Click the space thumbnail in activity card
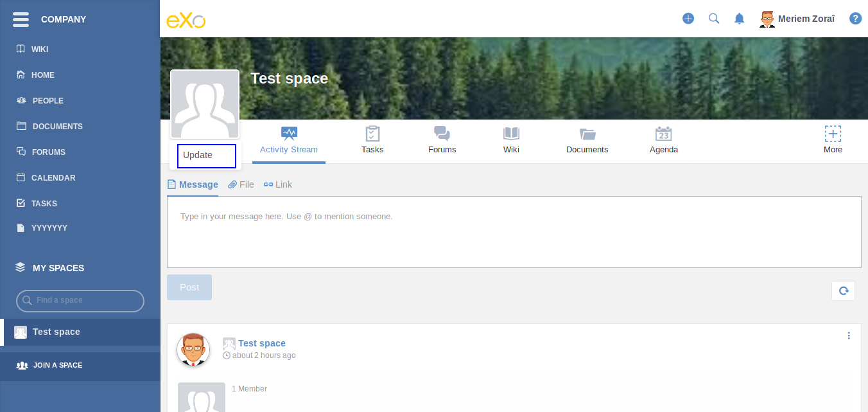868x412 pixels. click(202, 397)
